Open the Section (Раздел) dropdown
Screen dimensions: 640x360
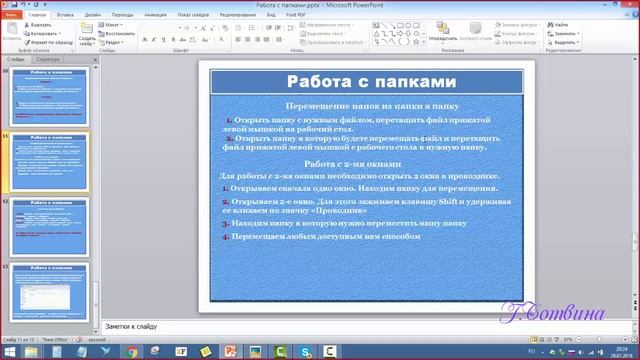(x=111, y=42)
